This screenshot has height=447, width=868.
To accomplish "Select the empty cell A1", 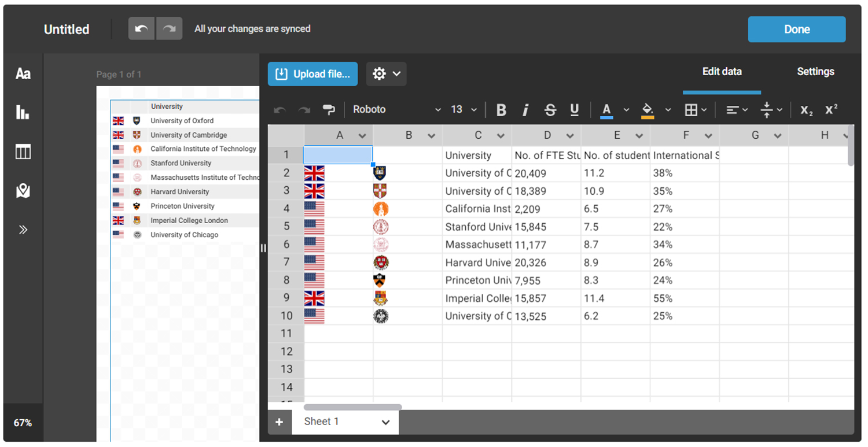I will click(338, 155).
